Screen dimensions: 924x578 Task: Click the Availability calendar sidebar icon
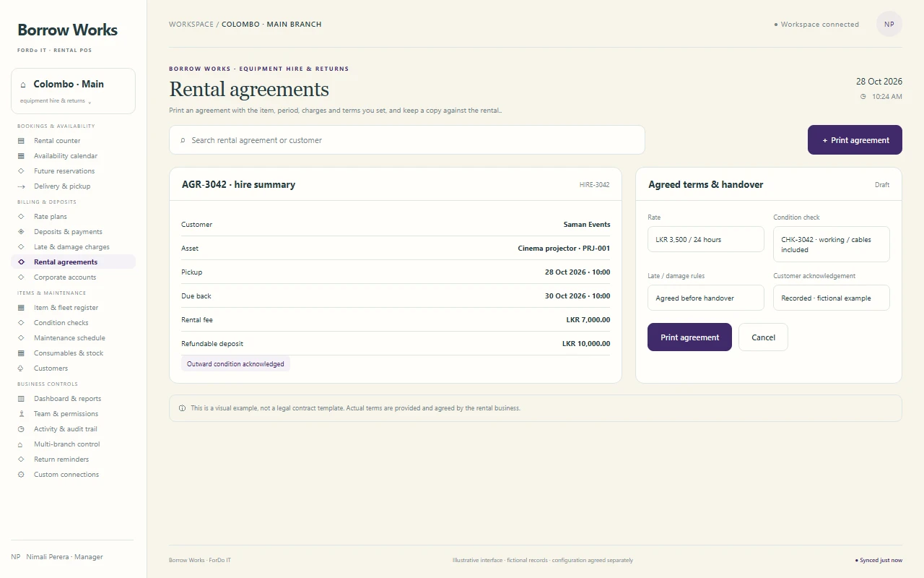[x=21, y=156]
